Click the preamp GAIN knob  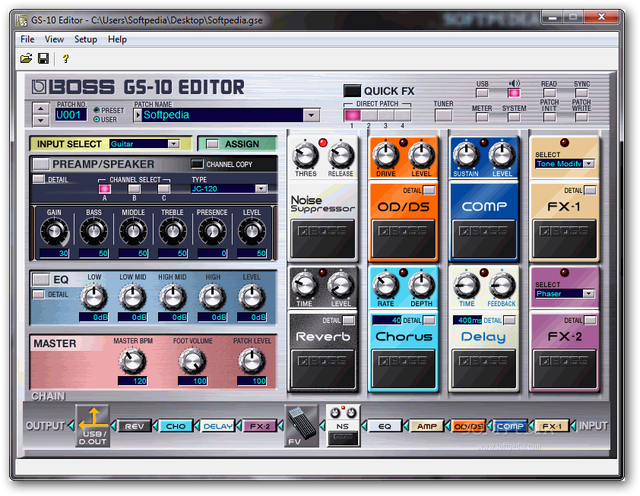click(53, 231)
